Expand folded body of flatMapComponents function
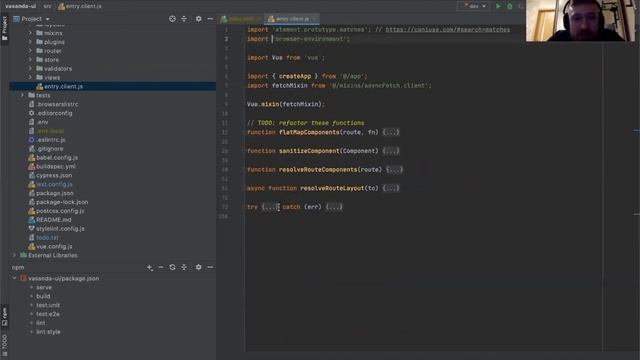 tap(391, 132)
